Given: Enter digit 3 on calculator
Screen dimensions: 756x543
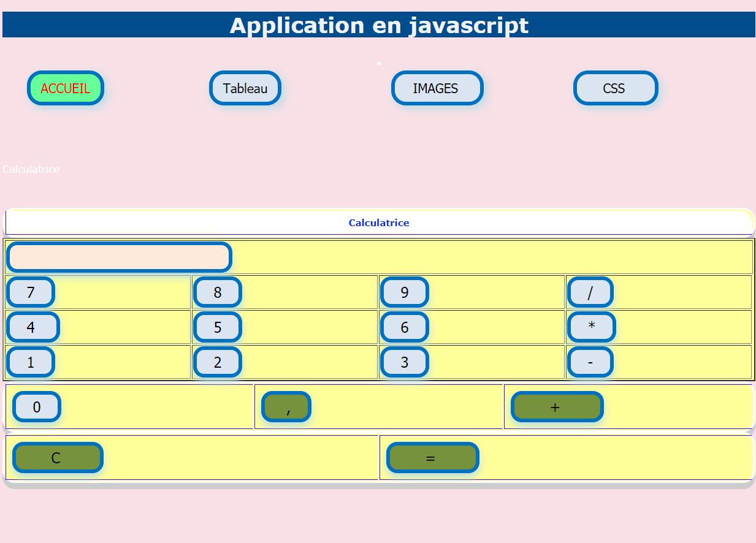Looking at the screenshot, I should [404, 362].
